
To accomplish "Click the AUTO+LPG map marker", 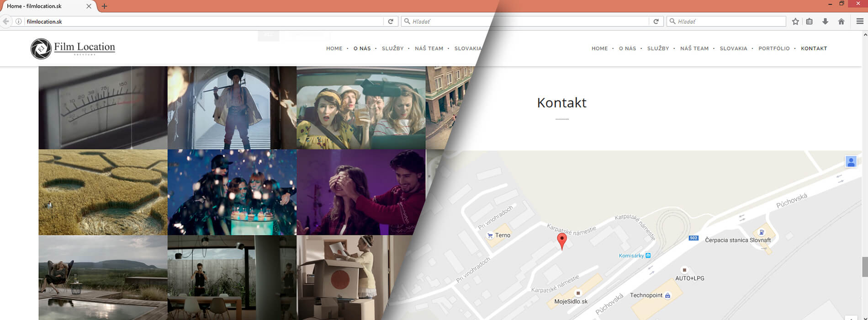I will coord(684,270).
